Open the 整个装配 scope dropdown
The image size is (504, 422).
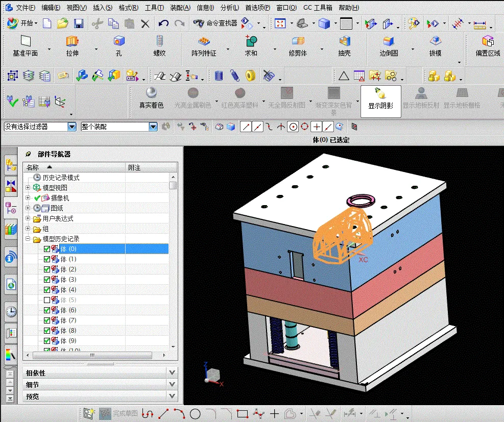coord(153,127)
